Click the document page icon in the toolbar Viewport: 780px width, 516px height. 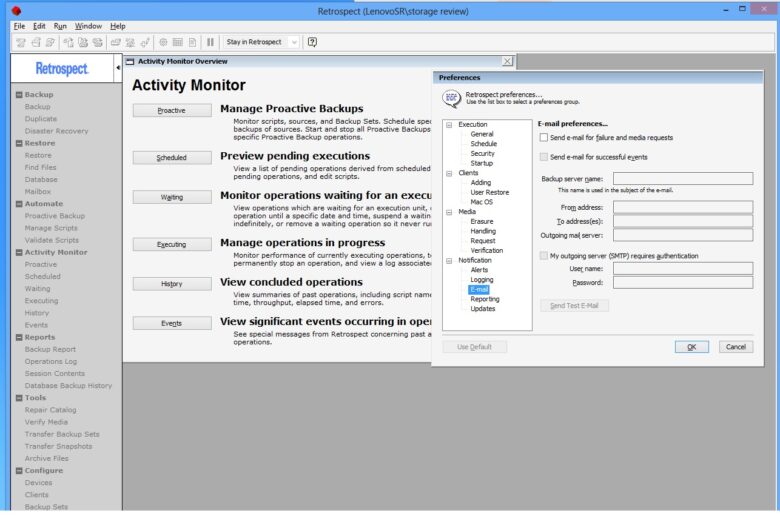coord(192,42)
